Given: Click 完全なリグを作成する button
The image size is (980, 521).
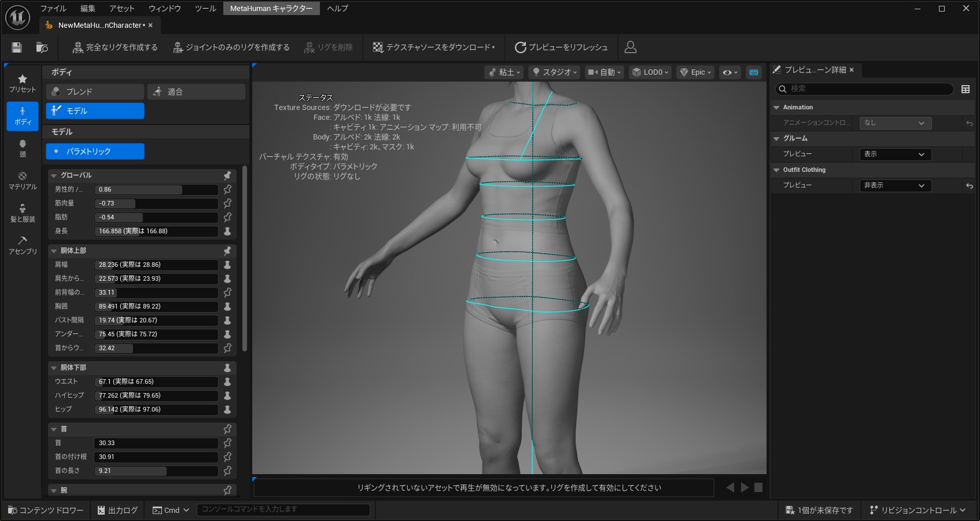Looking at the screenshot, I should pyautogui.click(x=115, y=47).
